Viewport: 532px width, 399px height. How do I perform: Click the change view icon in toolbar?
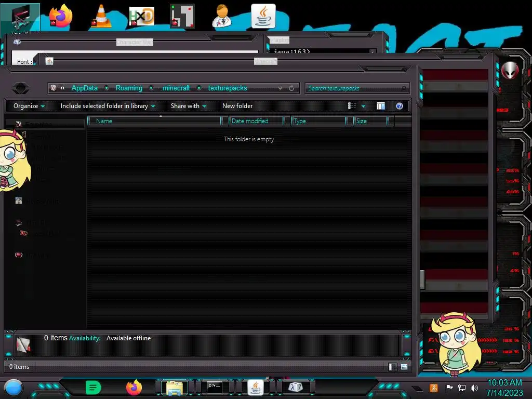(352, 106)
